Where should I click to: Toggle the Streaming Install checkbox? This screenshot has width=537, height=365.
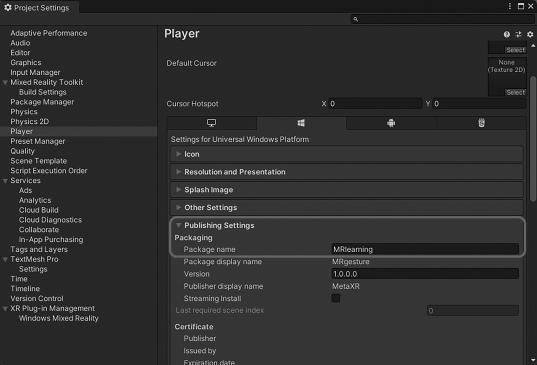[x=336, y=298]
